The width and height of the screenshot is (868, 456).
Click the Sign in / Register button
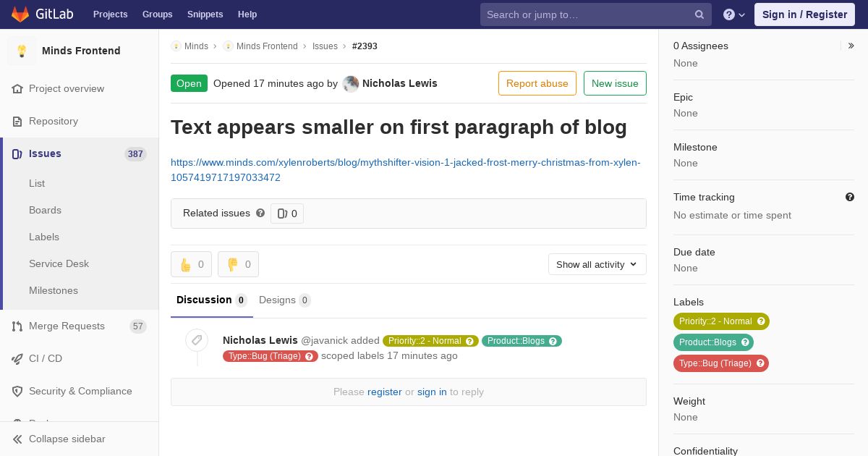point(804,14)
